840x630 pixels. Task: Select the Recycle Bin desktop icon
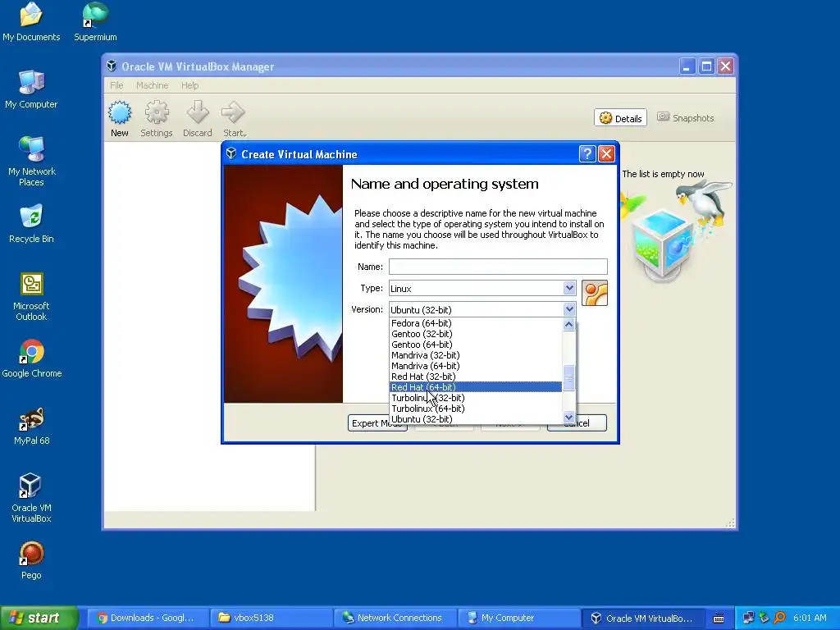31,224
